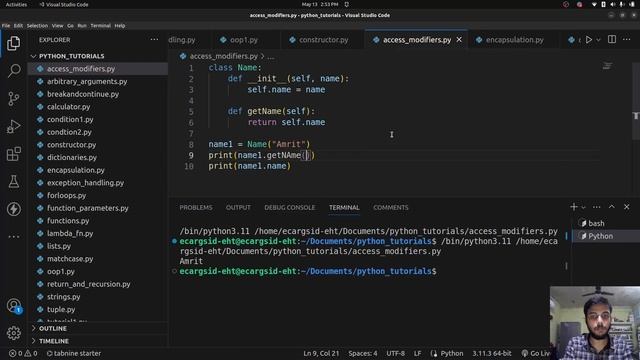Open the Extensions view icon
Viewport: 640px width, 360px height.
point(13,154)
